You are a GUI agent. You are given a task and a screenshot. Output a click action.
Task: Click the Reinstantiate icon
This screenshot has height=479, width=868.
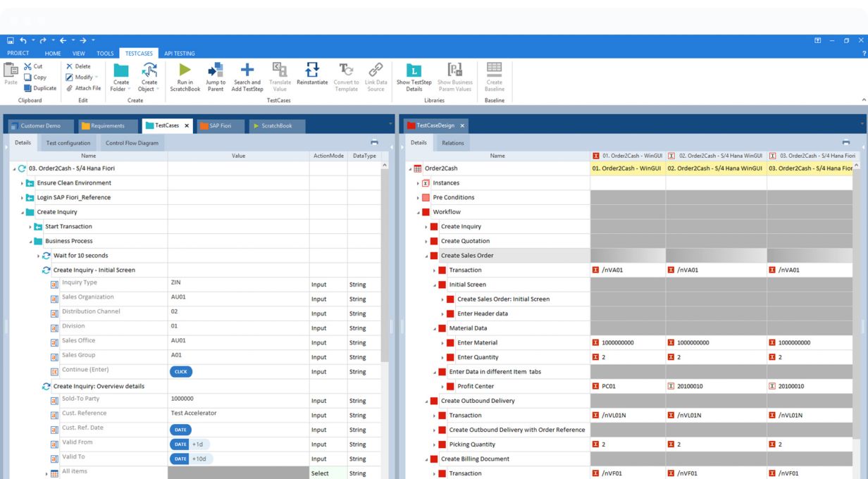pos(311,70)
